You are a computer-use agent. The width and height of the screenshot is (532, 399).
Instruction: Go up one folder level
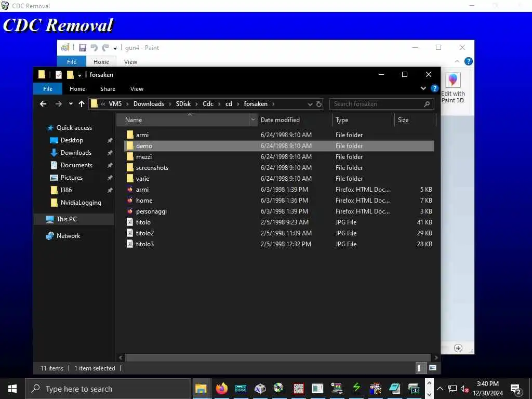[82, 104]
